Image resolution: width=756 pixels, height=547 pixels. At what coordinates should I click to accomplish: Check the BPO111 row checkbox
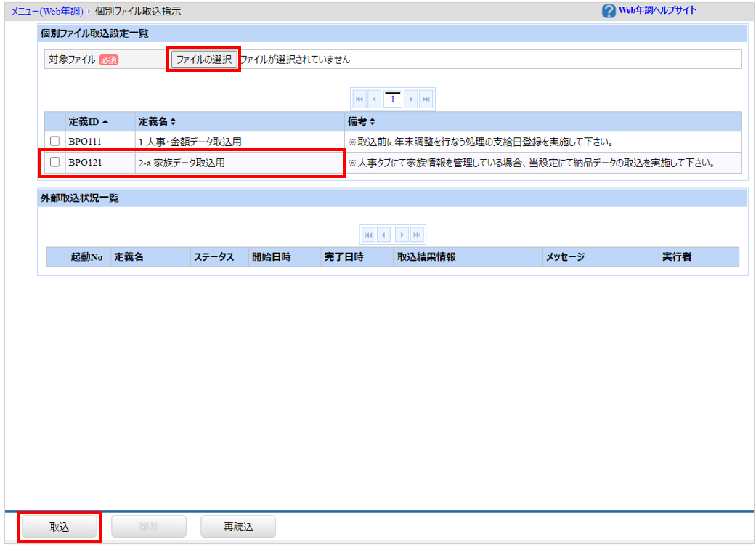point(55,141)
